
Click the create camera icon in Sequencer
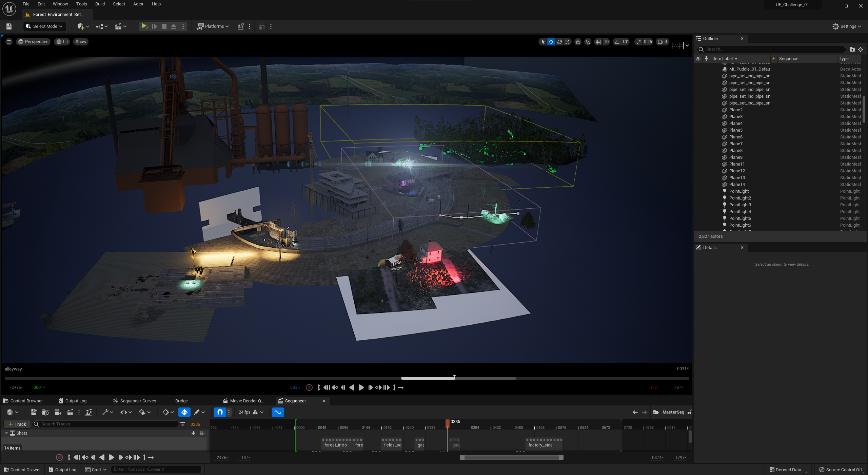[58, 412]
